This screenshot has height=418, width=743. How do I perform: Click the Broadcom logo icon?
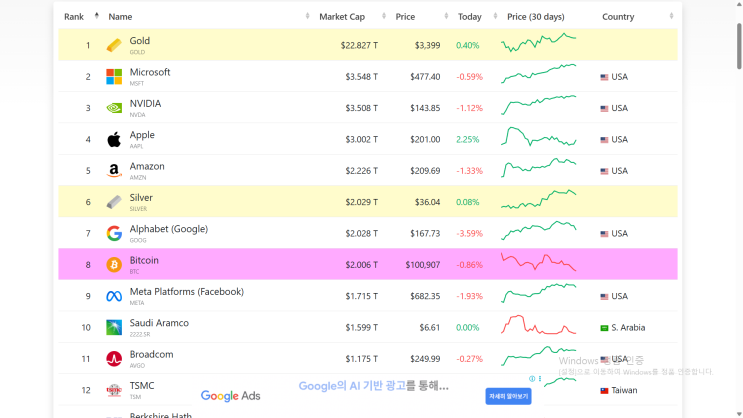pyautogui.click(x=114, y=358)
